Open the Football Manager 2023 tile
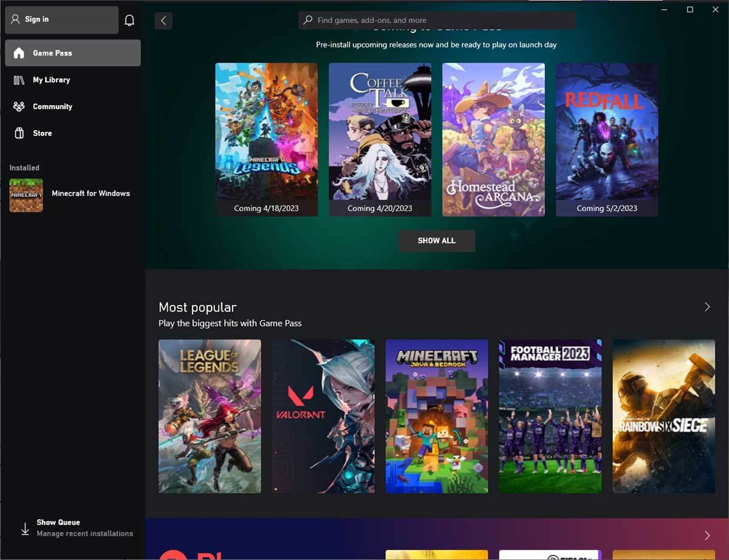The image size is (729, 560). [x=550, y=416]
